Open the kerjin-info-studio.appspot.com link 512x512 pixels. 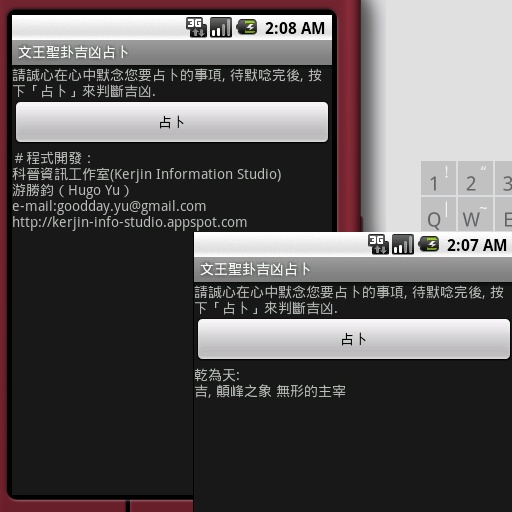130,222
